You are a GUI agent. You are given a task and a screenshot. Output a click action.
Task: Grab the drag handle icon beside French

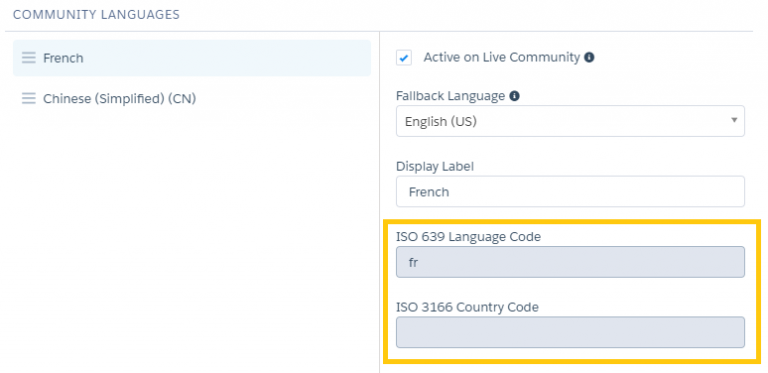[29, 58]
